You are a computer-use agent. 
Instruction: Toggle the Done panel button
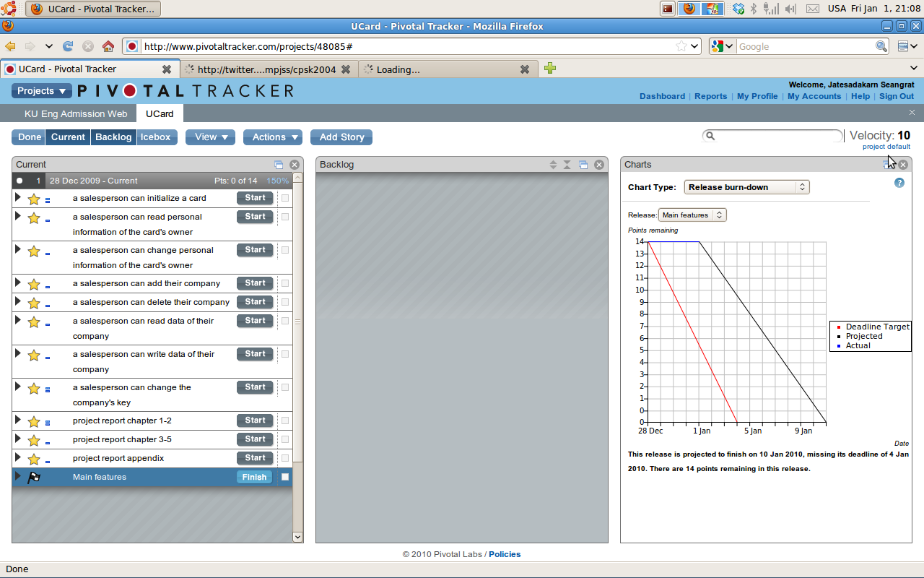pyautogui.click(x=30, y=137)
